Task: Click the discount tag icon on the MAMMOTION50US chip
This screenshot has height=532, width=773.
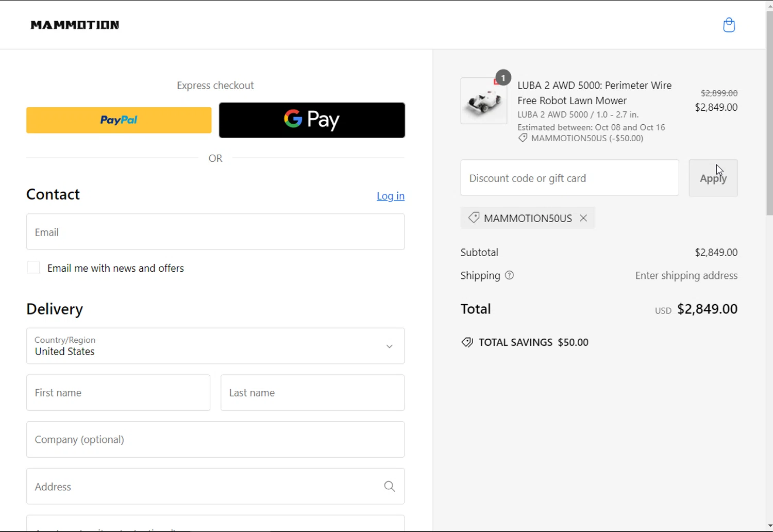Action: coord(474,218)
